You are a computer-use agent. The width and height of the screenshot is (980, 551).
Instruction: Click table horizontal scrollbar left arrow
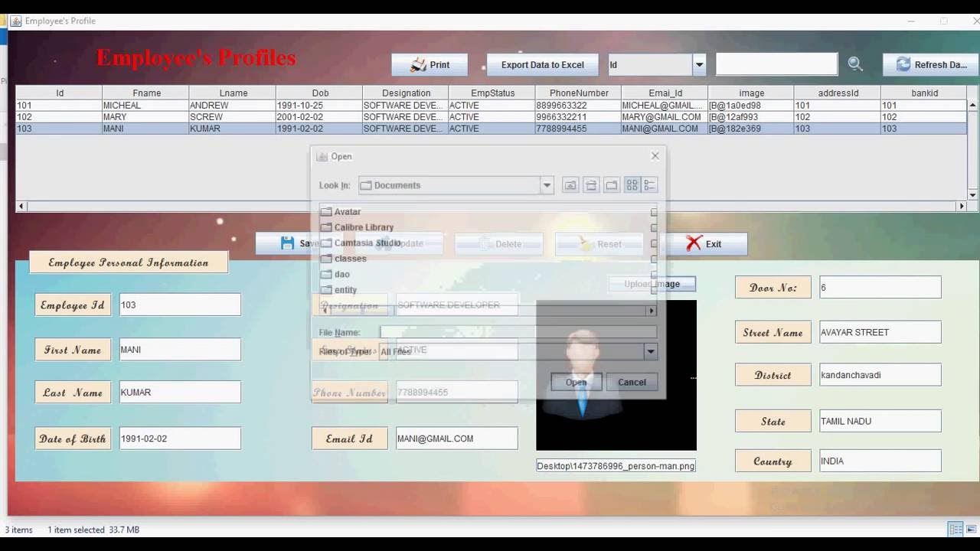(x=21, y=206)
